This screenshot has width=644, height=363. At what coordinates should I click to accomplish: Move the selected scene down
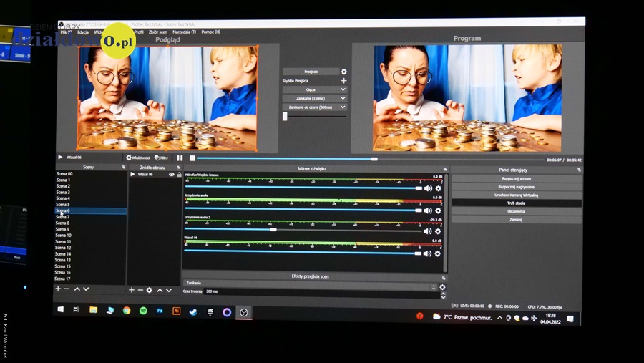tap(86, 289)
